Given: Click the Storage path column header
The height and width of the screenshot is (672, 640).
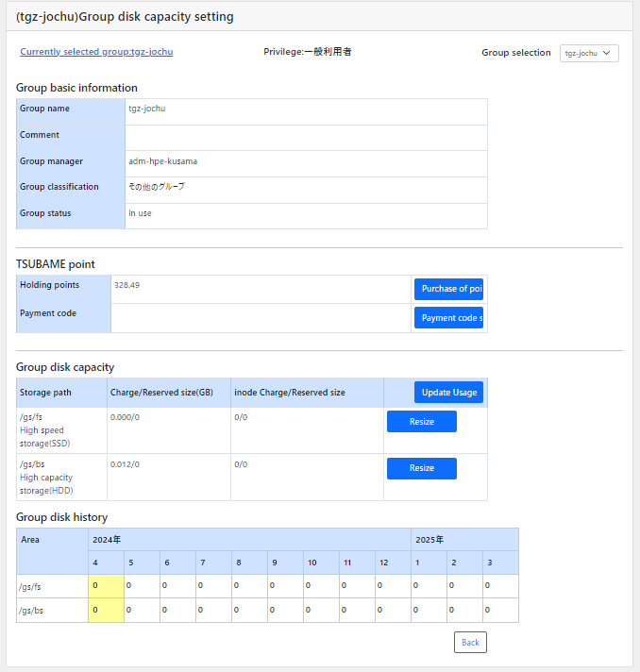Looking at the screenshot, I should point(61,393).
